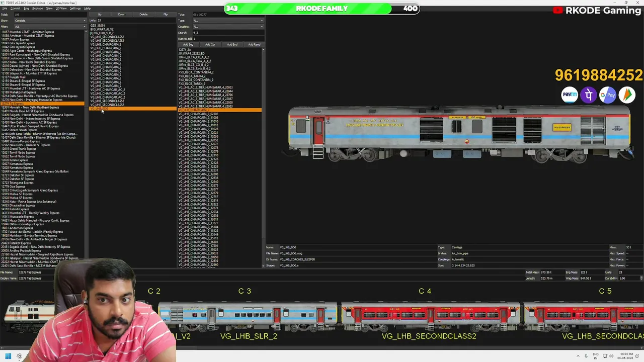Show hidden system tray icons
Viewport: 644px width, 362px height.
(578, 356)
